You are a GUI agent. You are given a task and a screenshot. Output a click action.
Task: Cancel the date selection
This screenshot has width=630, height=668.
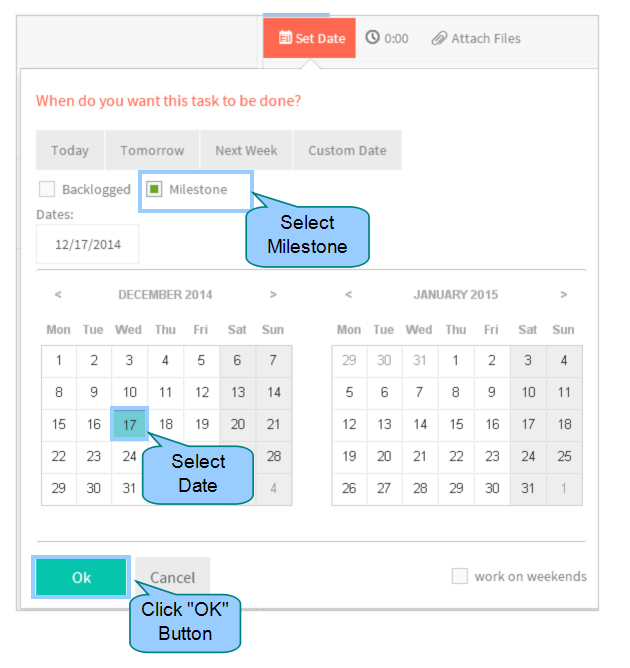pyautogui.click(x=173, y=577)
